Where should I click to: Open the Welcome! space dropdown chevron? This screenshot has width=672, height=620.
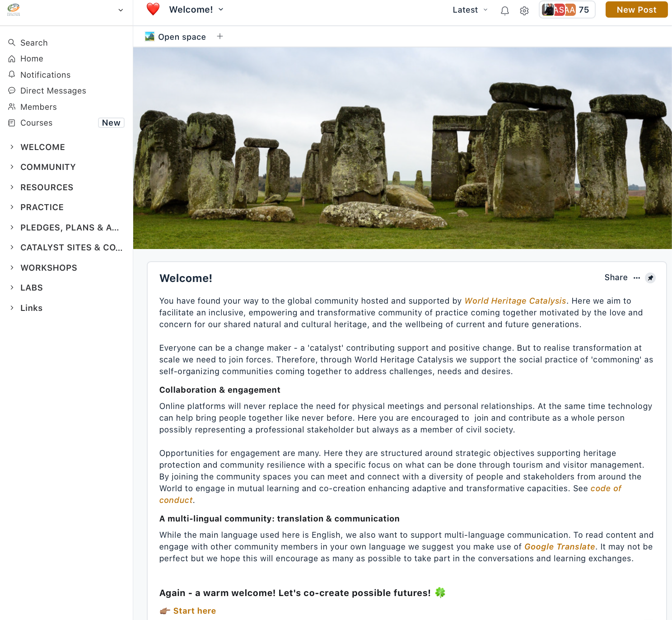point(221,9)
